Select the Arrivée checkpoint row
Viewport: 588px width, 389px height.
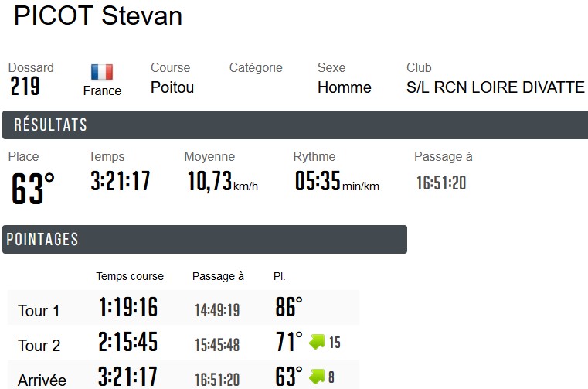click(183, 377)
